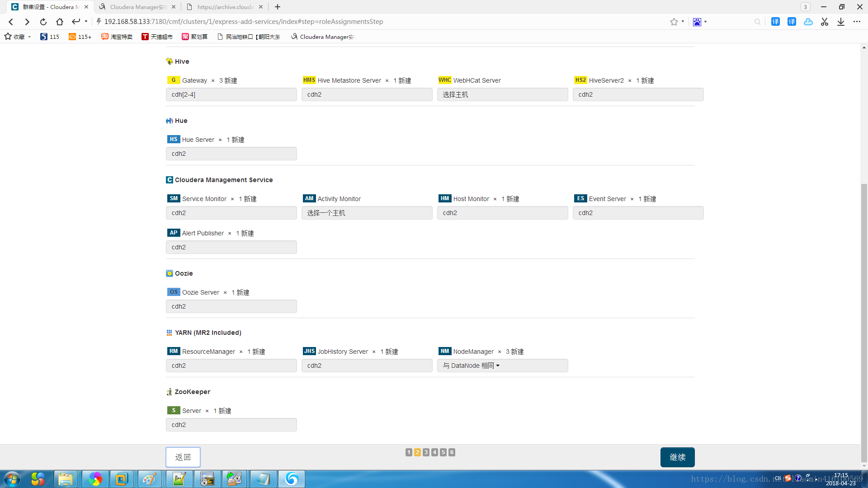This screenshot has width=868, height=488.
Task: Open the 115 bookmark
Action: pyautogui.click(x=50, y=37)
